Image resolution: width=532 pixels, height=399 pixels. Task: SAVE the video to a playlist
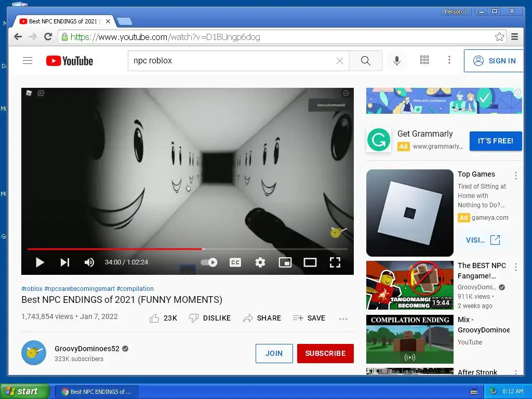309,318
